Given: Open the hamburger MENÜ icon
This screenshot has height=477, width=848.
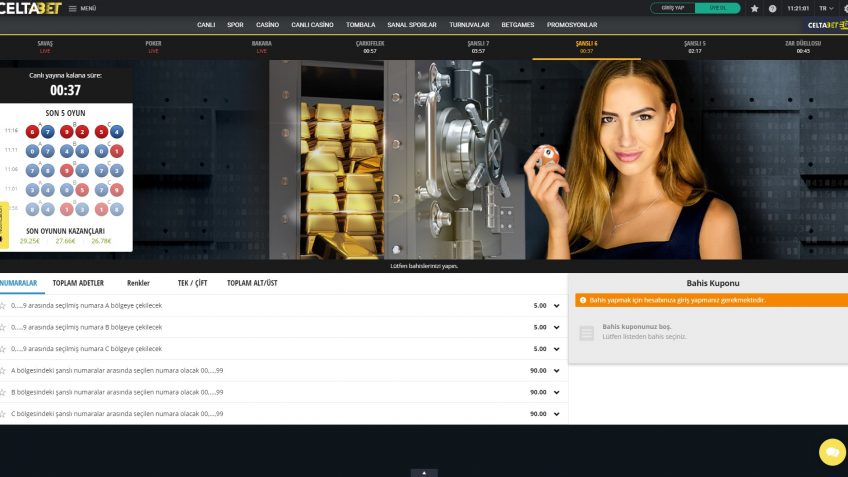Looking at the screenshot, I should click(72, 8).
